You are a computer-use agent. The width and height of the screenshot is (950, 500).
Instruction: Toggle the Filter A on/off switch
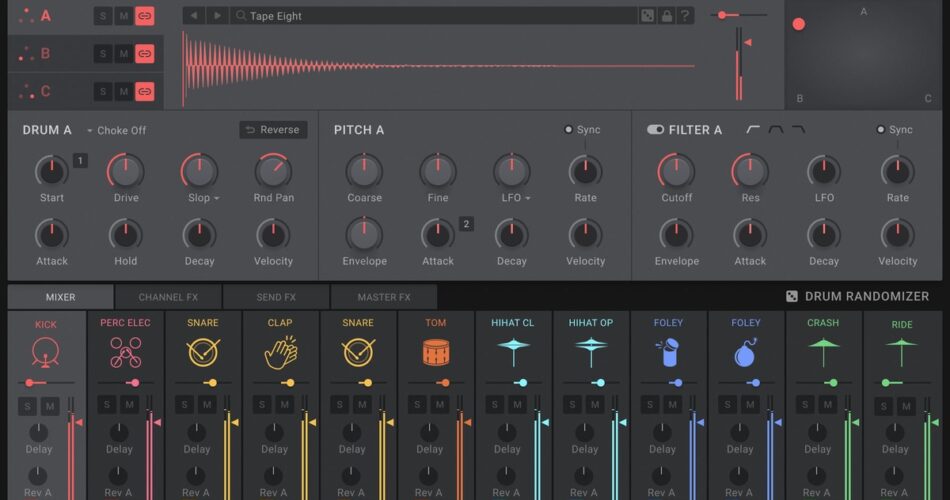pos(655,130)
